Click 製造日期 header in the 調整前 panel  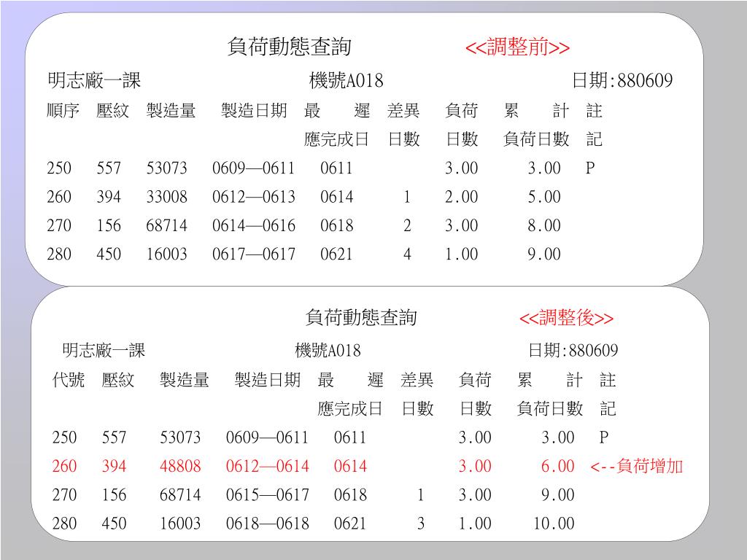point(254,111)
